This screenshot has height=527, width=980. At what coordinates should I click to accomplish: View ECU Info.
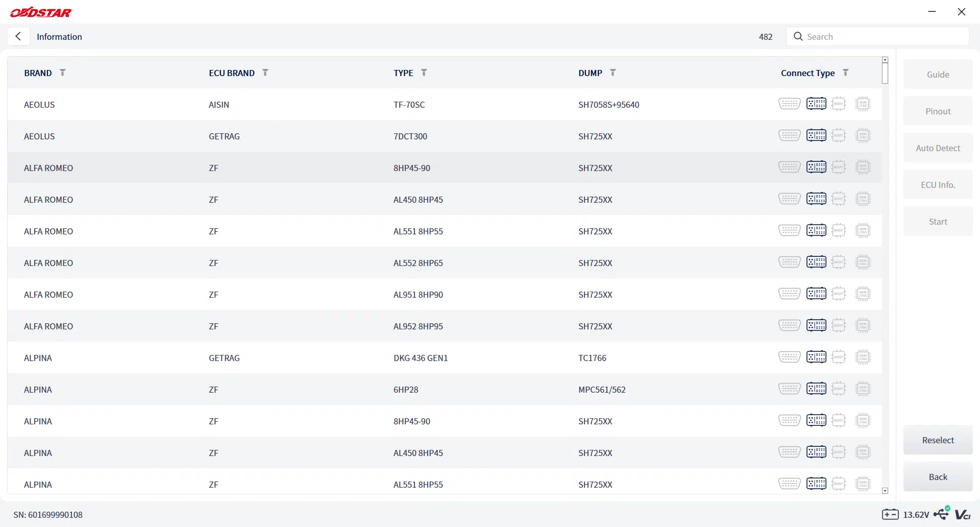point(938,185)
